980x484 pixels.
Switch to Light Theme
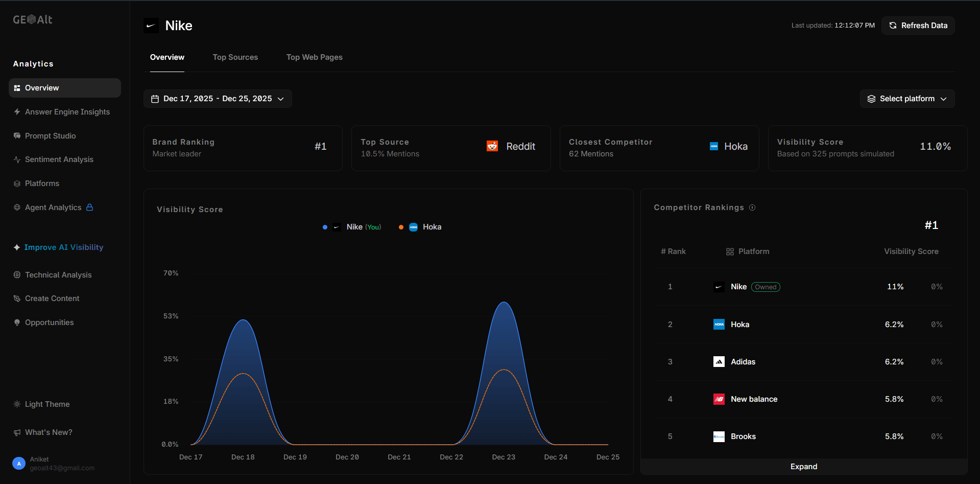tap(42, 404)
